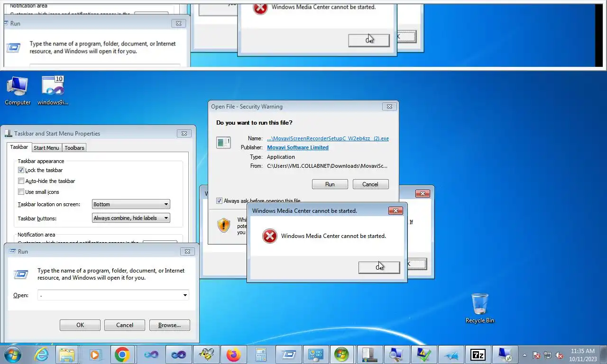Click Cancel in the Security Warning dialog
Viewport: 607px width, 364px height.
coord(370,184)
